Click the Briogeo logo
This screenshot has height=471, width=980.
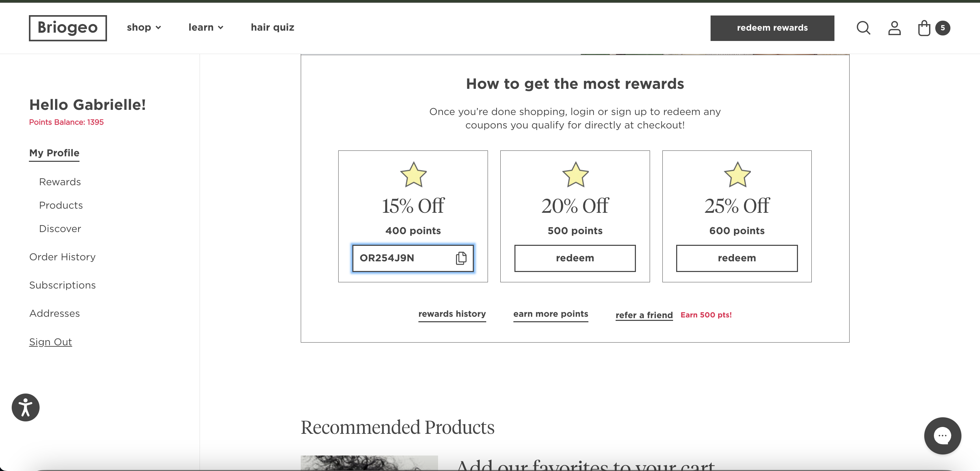(x=68, y=28)
